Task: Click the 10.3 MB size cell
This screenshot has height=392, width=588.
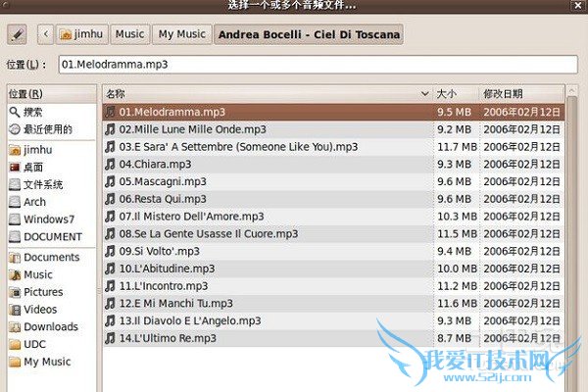Action: [x=457, y=217]
